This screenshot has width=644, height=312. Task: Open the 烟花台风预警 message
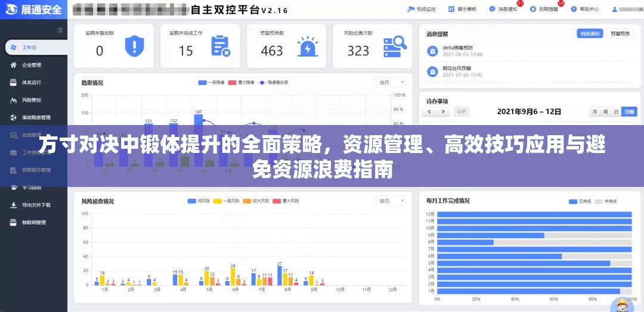[x=457, y=68]
